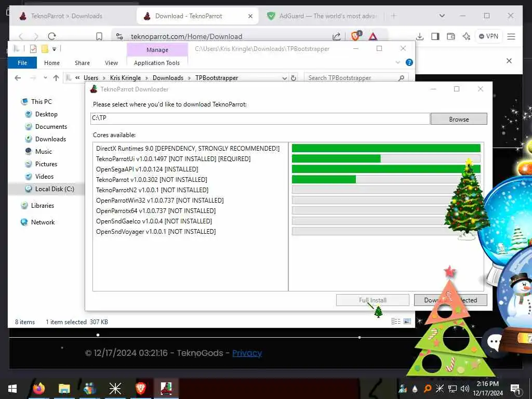Viewport: 532px width, 399px height.
Task: Click the Full Install button
Action: click(373, 300)
